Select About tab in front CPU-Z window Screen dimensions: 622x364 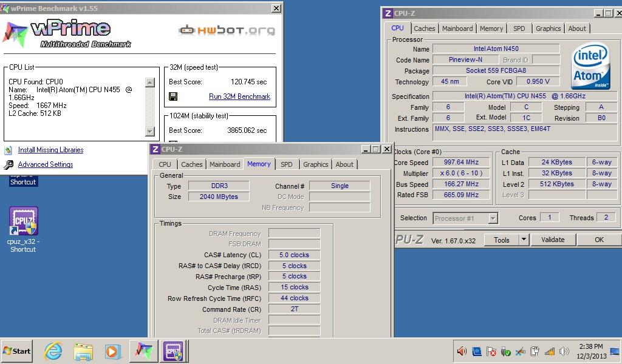click(344, 164)
